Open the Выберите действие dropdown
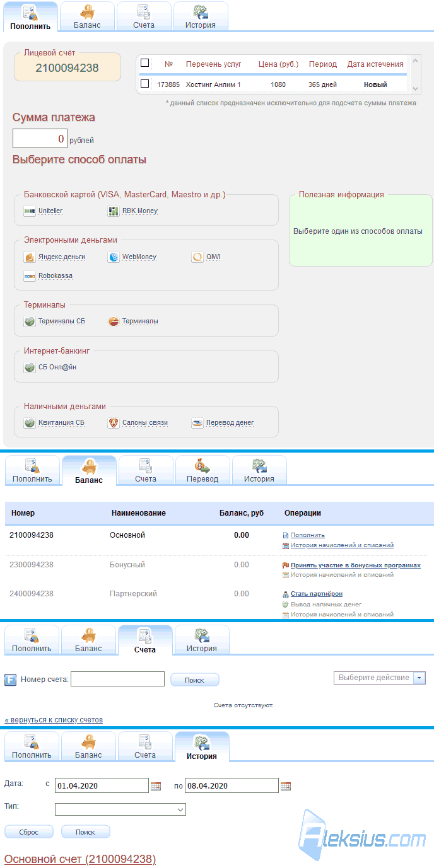Screen dimensions: 434x868 coord(380,678)
